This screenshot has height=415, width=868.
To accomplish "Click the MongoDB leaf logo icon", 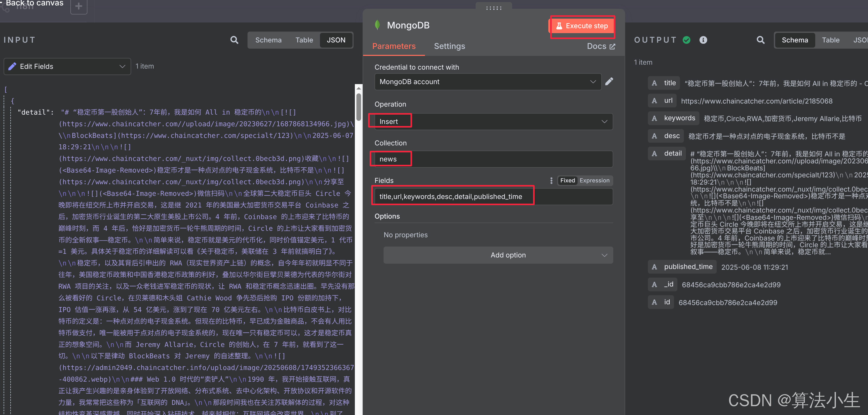I will coord(377,25).
